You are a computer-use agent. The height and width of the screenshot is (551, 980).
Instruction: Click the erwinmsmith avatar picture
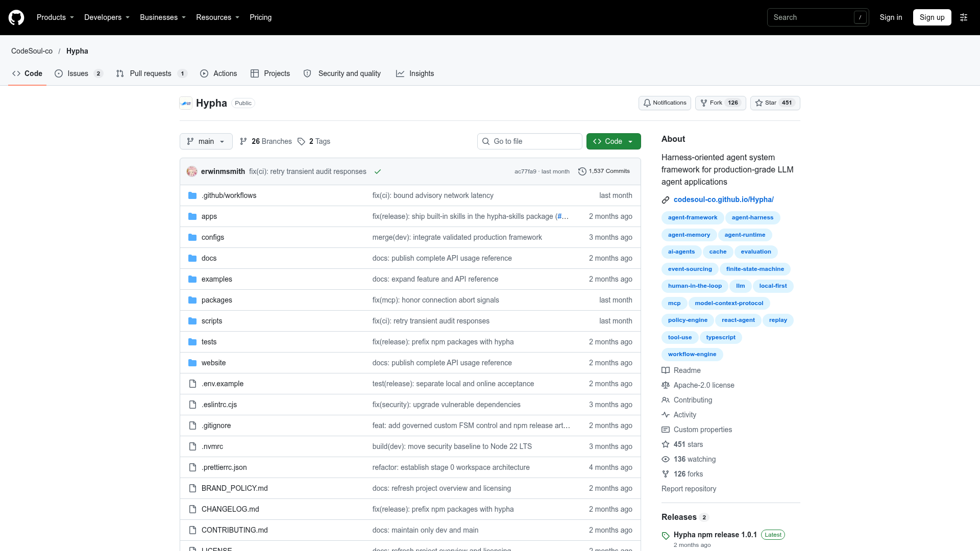coord(192,171)
